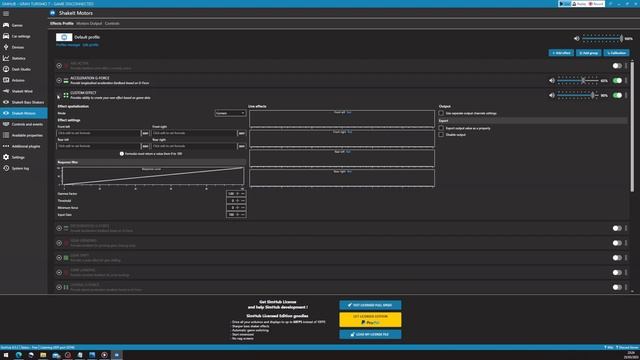Enable the Deceleration G-Force effect toggle
Screen dimensions: 640x360
617,228
